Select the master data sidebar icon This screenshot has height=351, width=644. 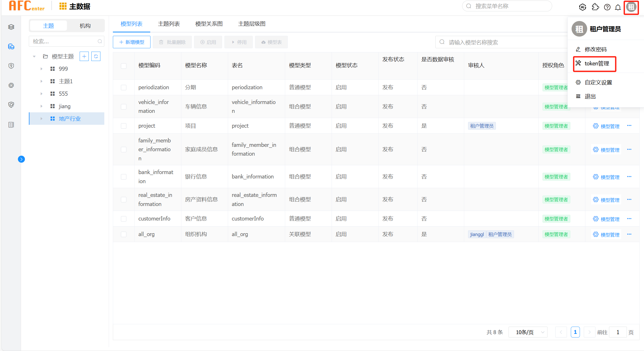(11, 46)
